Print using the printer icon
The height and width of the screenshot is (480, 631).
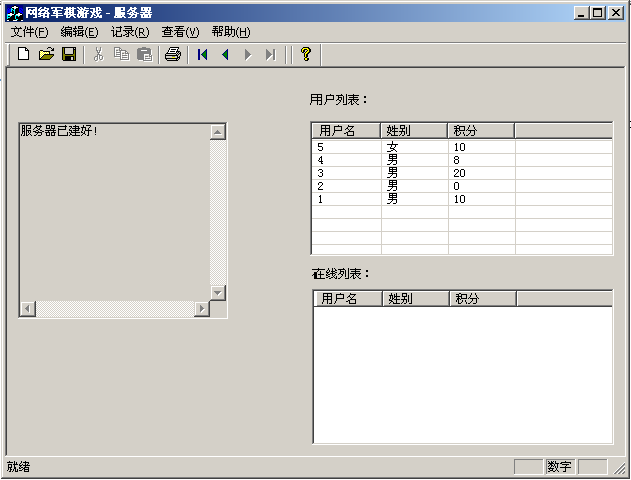coord(173,54)
